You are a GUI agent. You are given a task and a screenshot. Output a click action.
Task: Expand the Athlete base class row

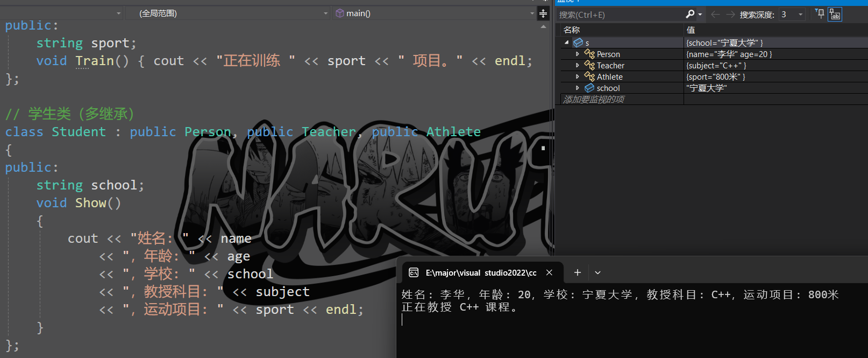click(x=578, y=76)
